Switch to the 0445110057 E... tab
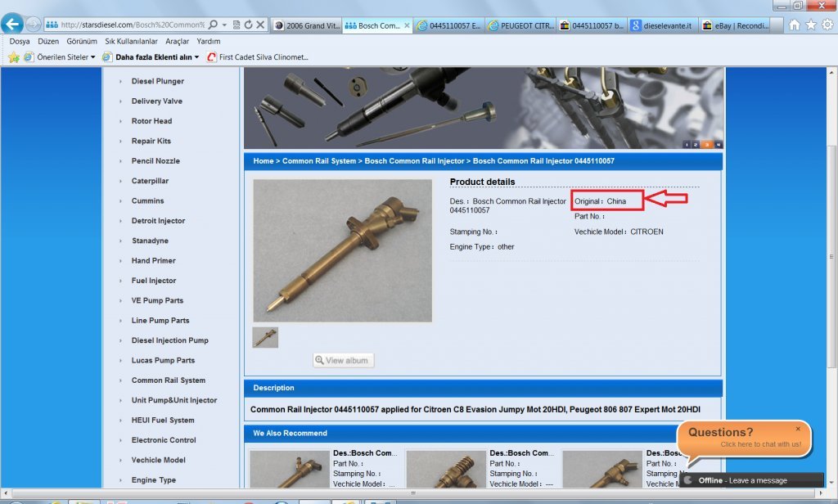 click(x=449, y=25)
